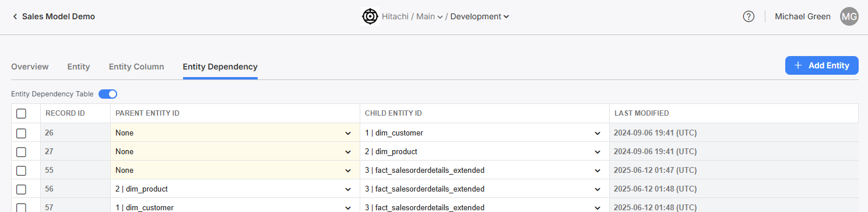Click the Add Entity button
The height and width of the screenshot is (212, 868).
pyautogui.click(x=821, y=65)
